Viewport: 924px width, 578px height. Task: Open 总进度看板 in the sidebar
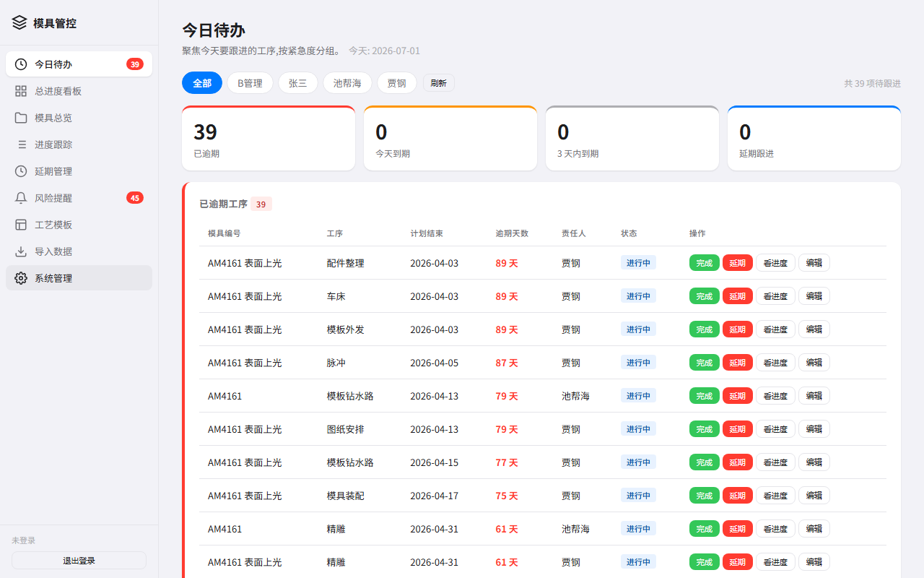click(x=79, y=91)
